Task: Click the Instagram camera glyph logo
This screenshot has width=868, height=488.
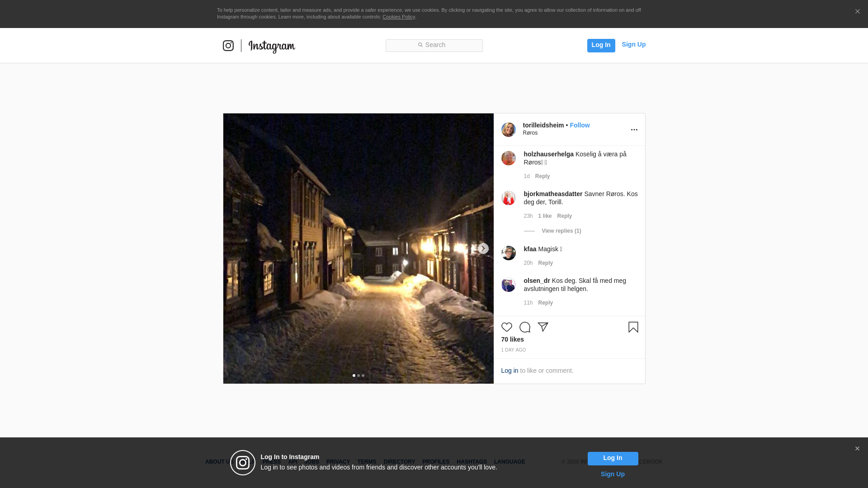Action: point(228,46)
